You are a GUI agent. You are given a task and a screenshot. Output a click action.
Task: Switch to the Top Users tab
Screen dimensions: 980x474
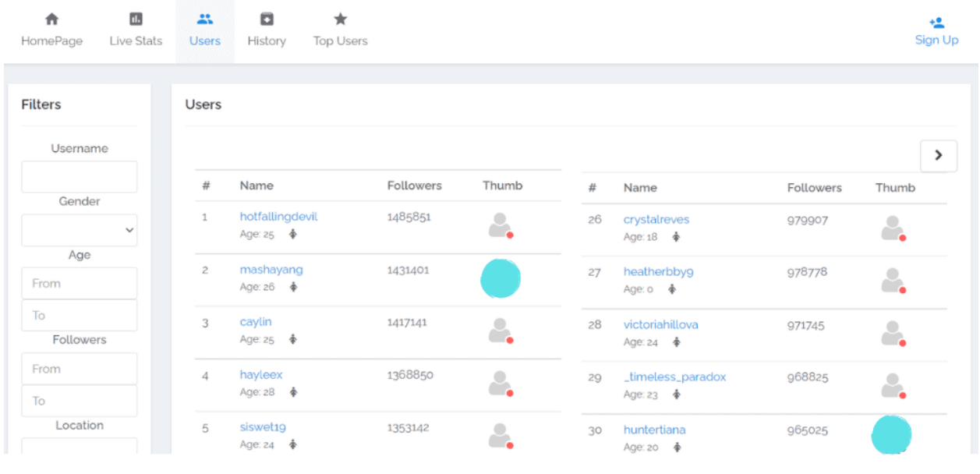click(x=340, y=31)
